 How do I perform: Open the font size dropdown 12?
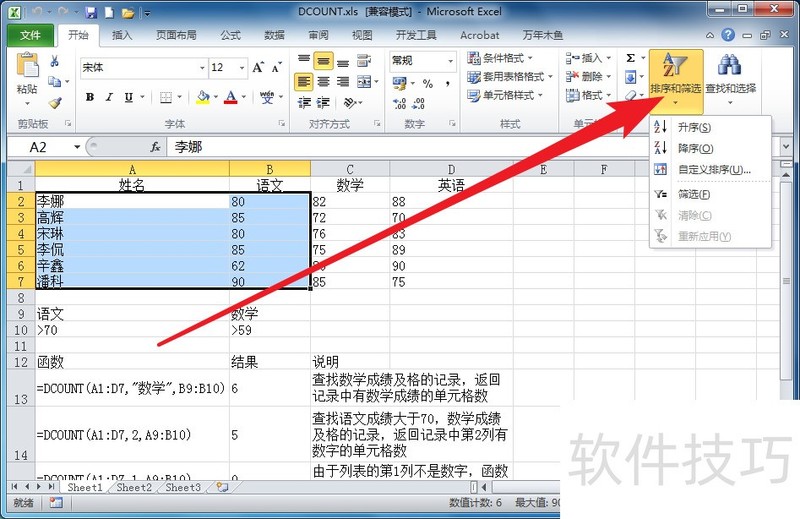(242, 67)
